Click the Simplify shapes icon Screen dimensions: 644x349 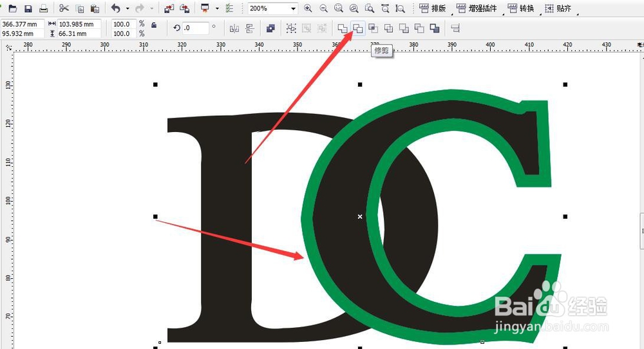coord(388,28)
